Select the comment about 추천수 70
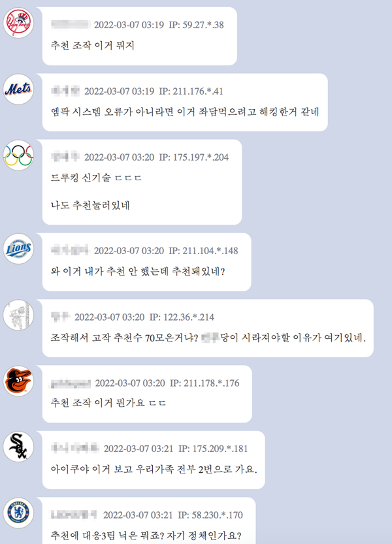Image resolution: width=392 pixels, height=544 pixels. [x=208, y=338]
